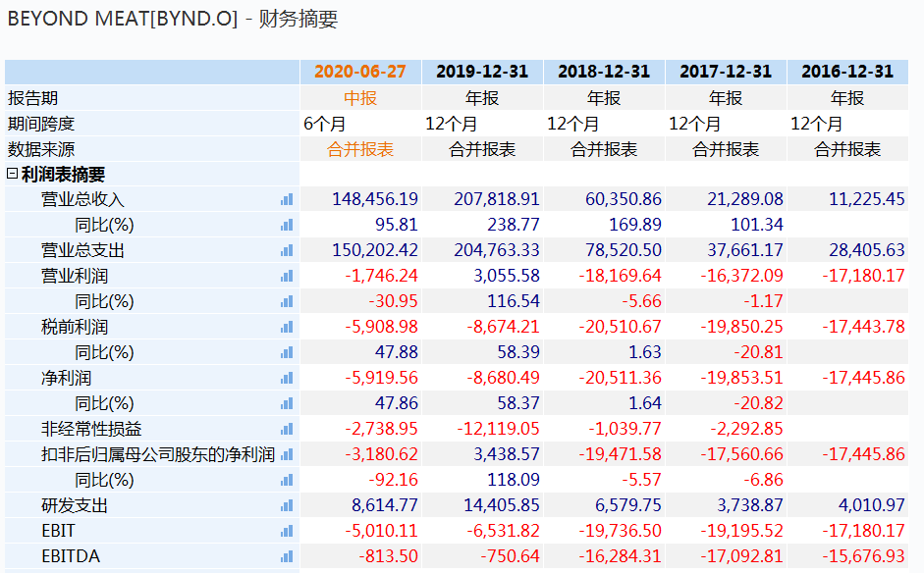Open chart icon for 同比(%) row under 净利润
The image size is (924, 573).
[x=287, y=403]
